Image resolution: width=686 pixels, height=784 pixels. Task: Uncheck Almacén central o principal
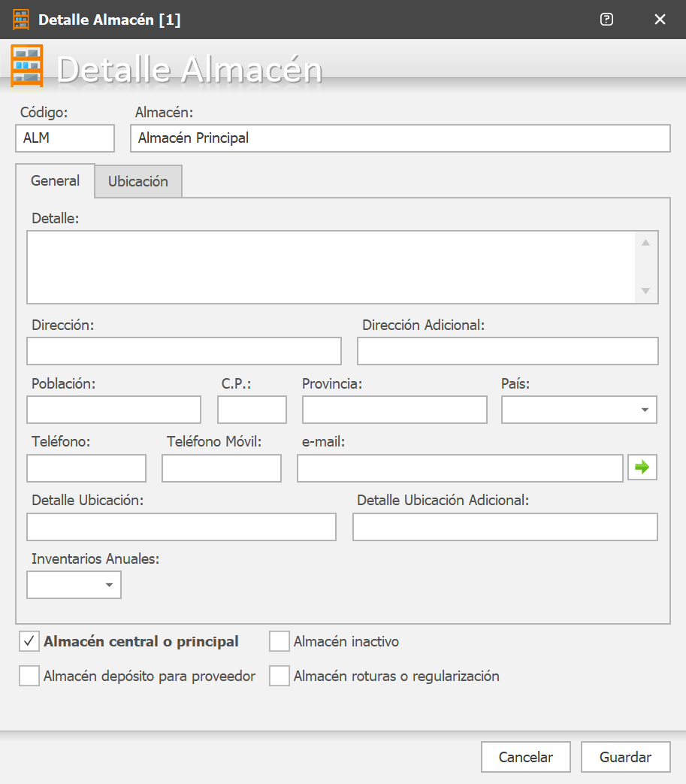(x=29, y=641)
